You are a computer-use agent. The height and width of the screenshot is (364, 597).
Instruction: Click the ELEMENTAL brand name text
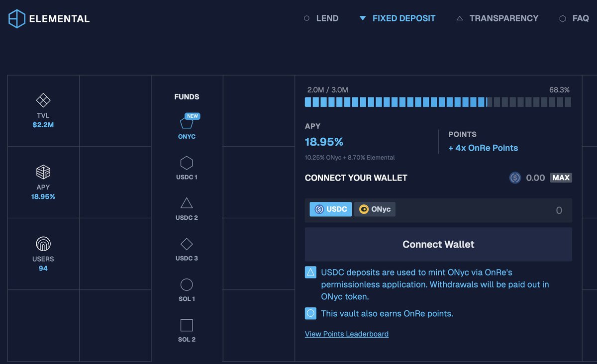(x=60, y=19)
